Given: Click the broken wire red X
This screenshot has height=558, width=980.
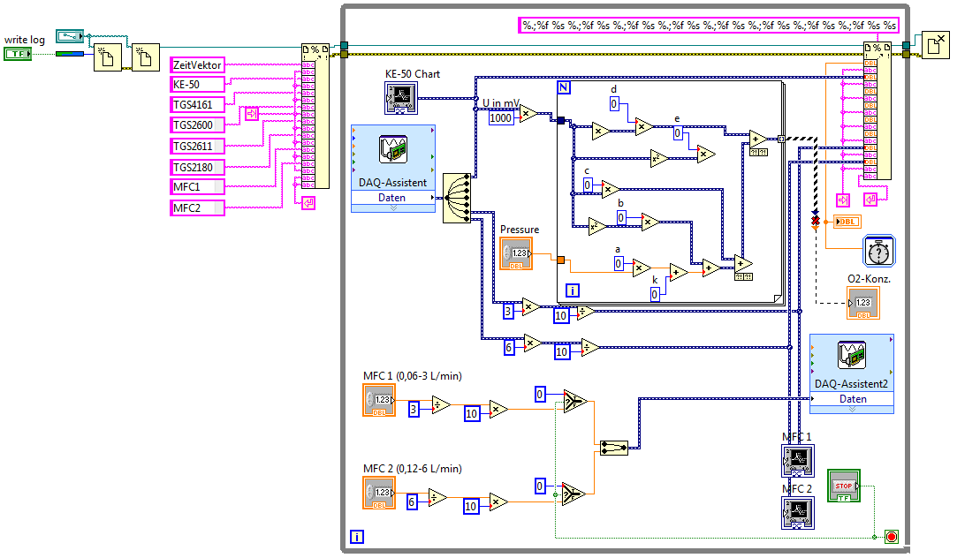Looking at the screenshot, I should [x=815, y=221].
